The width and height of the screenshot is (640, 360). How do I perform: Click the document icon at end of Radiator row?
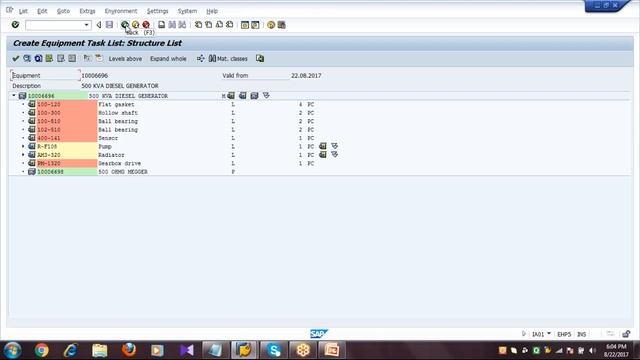point(322,155)
